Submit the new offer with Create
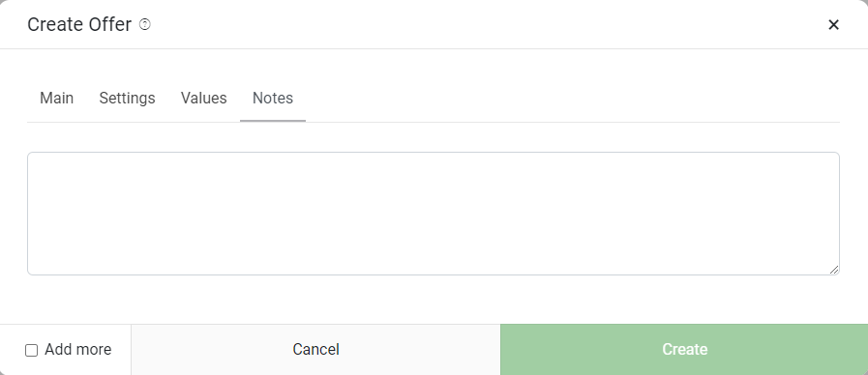 [684, 350]
